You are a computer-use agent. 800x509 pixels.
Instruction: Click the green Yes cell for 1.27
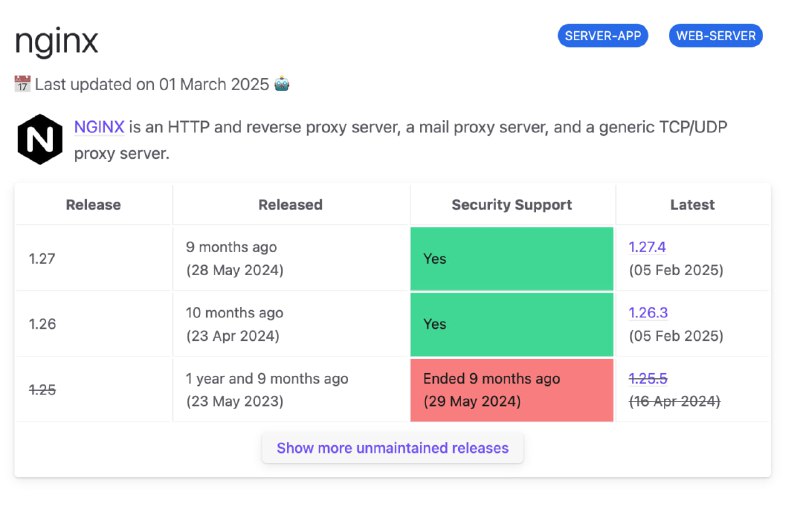(512, 259)
